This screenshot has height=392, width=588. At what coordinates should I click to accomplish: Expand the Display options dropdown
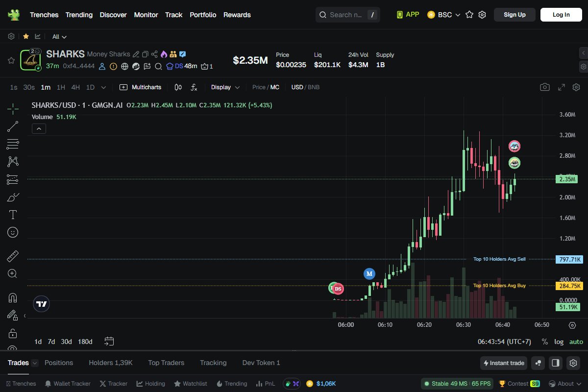pyautogui.click(x=225, y=87)
